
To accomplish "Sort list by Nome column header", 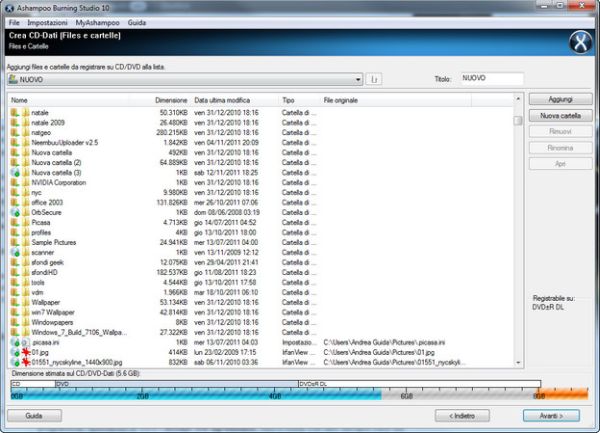I will 68,100.
